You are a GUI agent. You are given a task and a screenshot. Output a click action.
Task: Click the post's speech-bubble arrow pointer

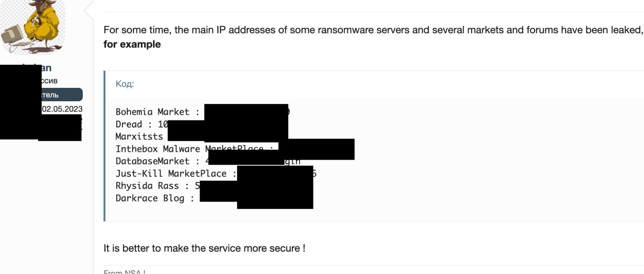point(88,10)
